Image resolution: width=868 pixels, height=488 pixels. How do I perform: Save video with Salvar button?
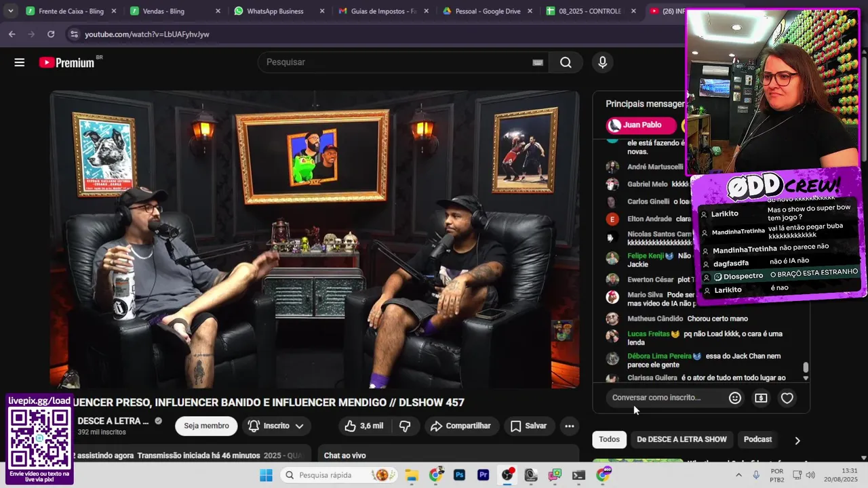[x=528, y=426]
